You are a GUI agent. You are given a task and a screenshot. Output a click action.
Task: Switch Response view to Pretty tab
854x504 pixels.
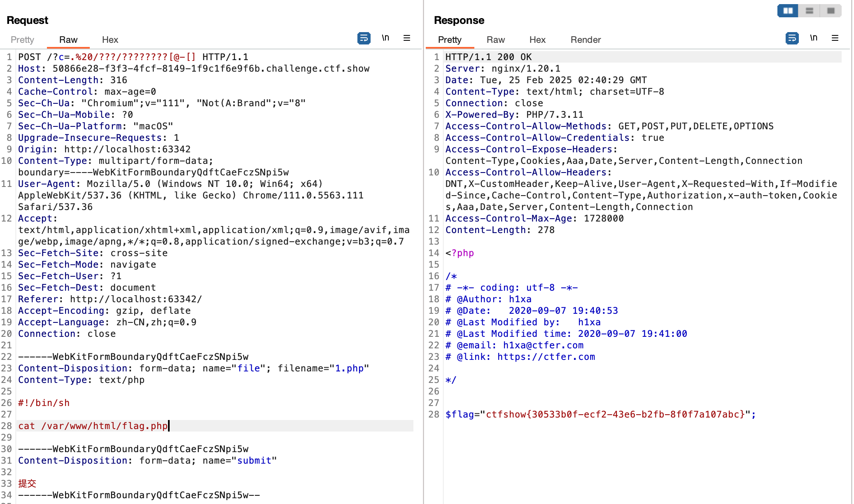pyautogui.click(x=450, y=40)
